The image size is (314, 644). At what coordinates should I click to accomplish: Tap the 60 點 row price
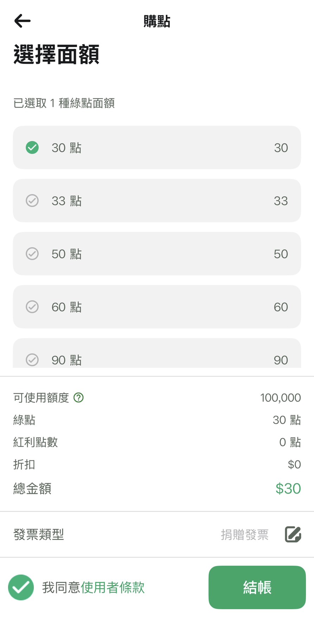281,307
